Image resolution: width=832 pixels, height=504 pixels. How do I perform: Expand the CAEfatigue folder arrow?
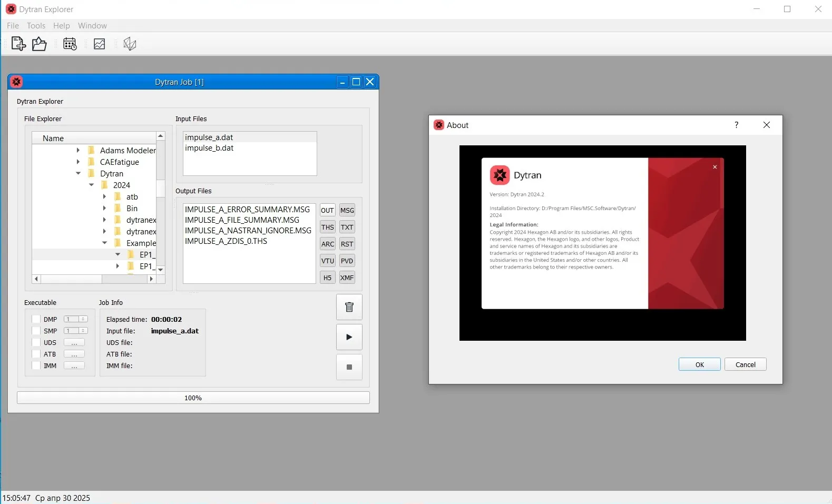pyautogui.click(x=78, y=162)
